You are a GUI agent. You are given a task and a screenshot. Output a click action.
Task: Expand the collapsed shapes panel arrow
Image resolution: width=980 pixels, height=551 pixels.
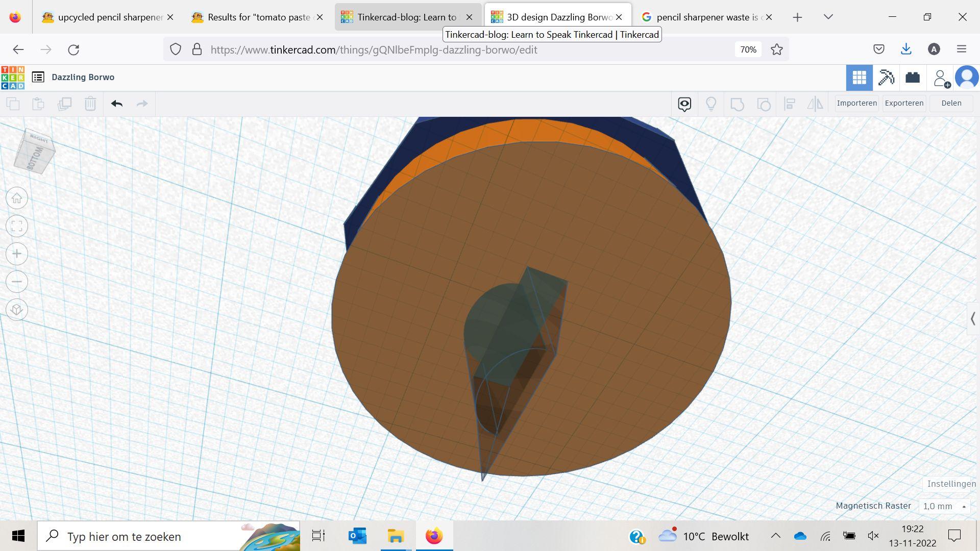coord(973,319)
